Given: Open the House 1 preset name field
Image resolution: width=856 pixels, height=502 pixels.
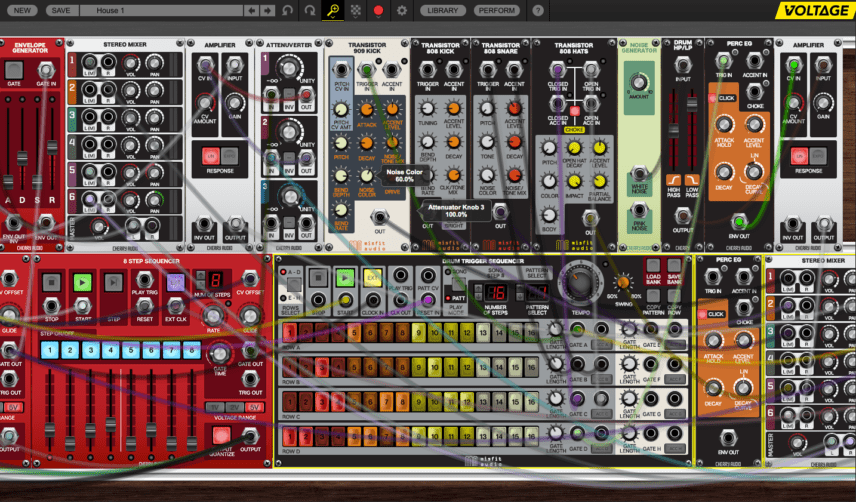Looking at the screenshot, I should tap(162, 10).
